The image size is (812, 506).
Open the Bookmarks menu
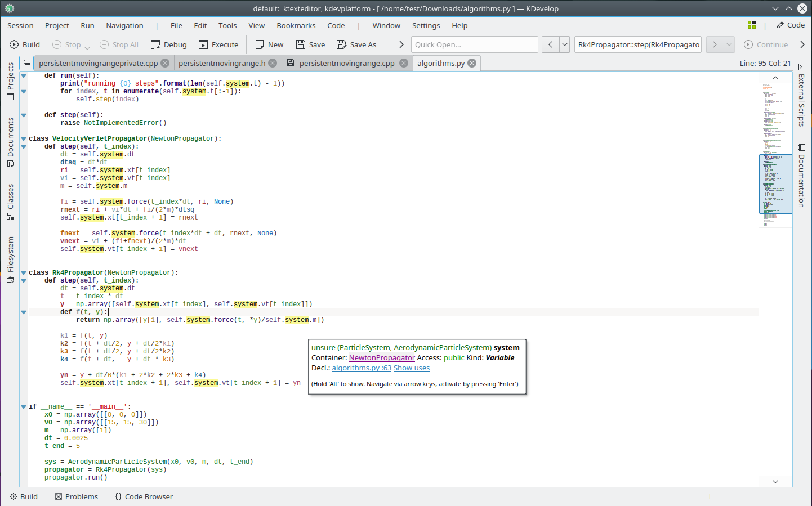point(296,25)
